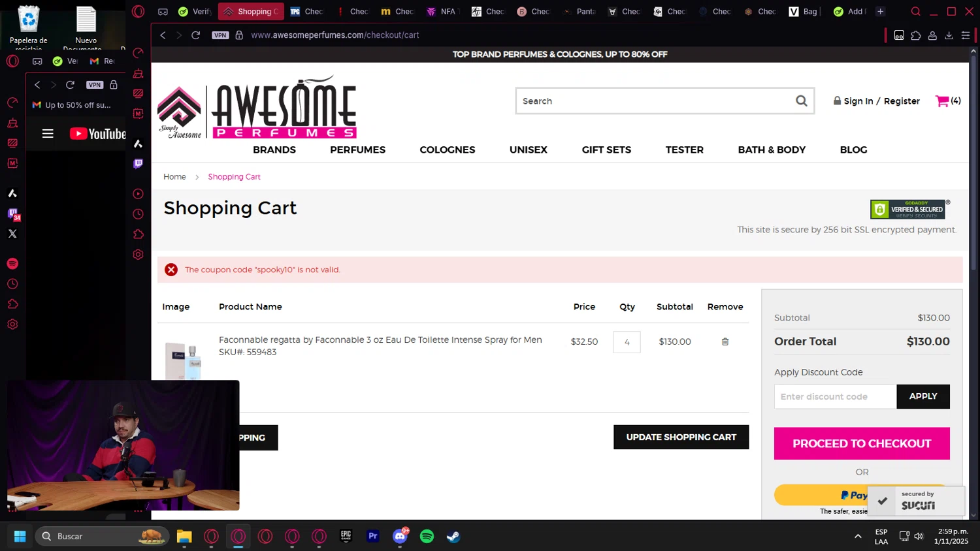
Task: Open the GIFT SETS menu
Action: (x=606, y=150)
